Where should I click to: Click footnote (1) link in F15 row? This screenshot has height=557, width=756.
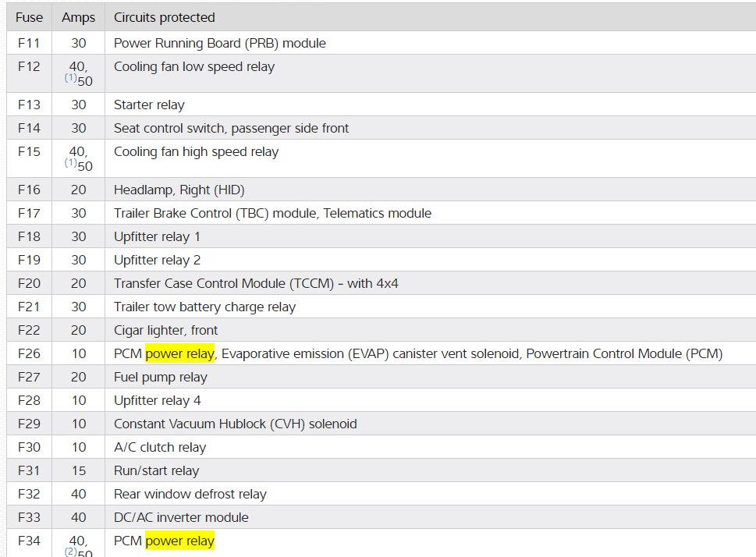pyautogui.click(x=70, y=163)
